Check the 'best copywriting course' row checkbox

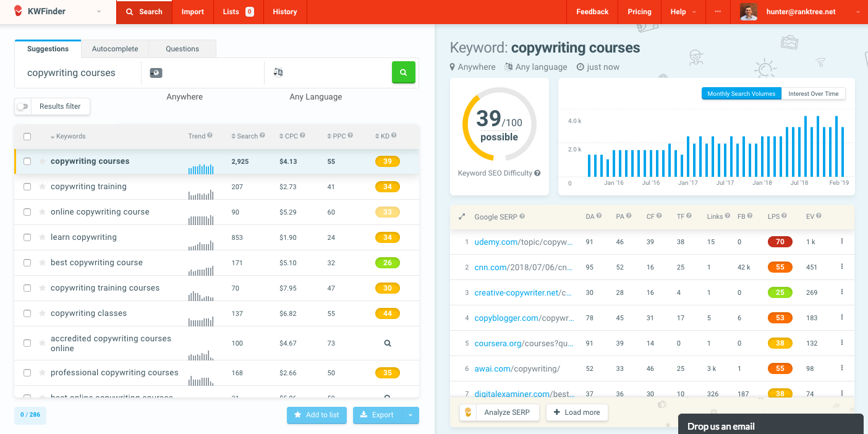27,263
